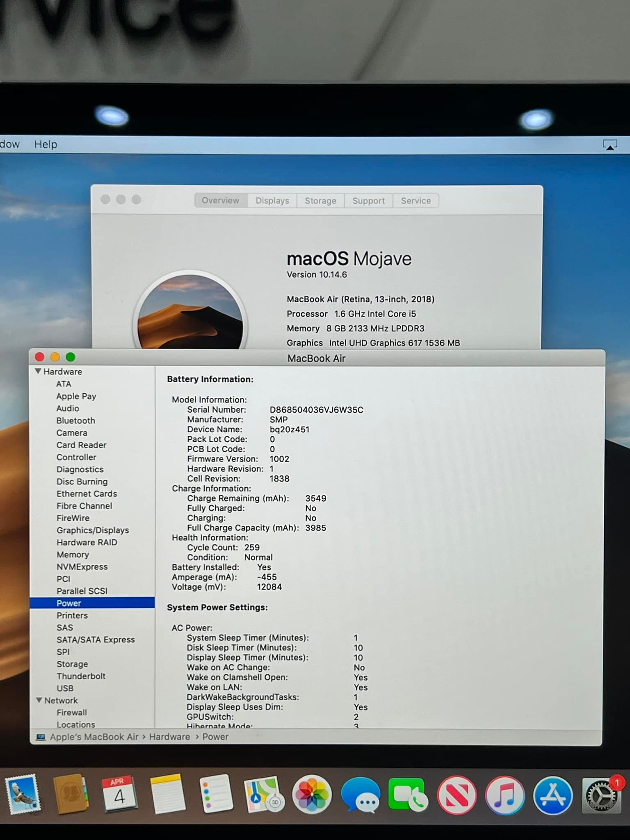Open FaceTime in the Dock
The image size is (630, 840).
click(x=408, y=794)
